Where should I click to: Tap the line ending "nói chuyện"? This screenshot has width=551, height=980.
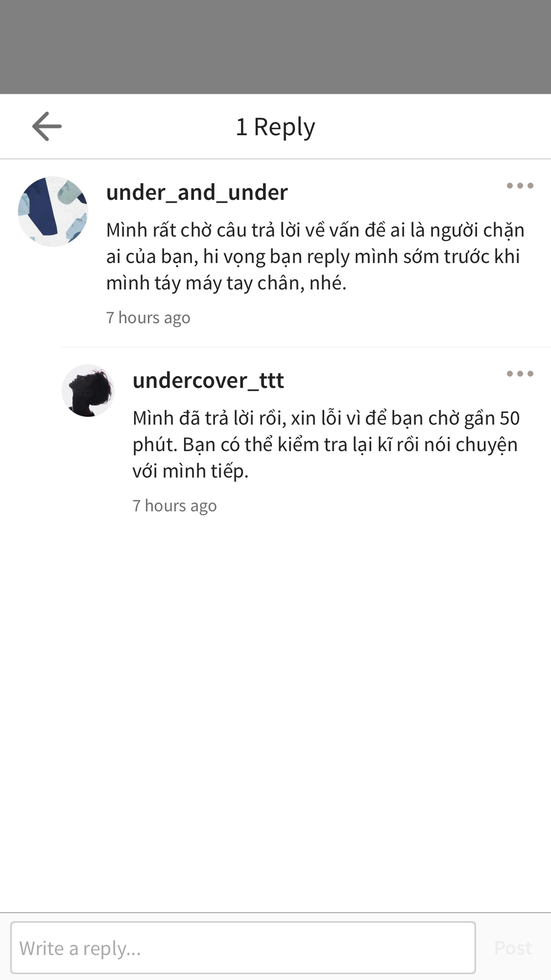tap(325, 445)
